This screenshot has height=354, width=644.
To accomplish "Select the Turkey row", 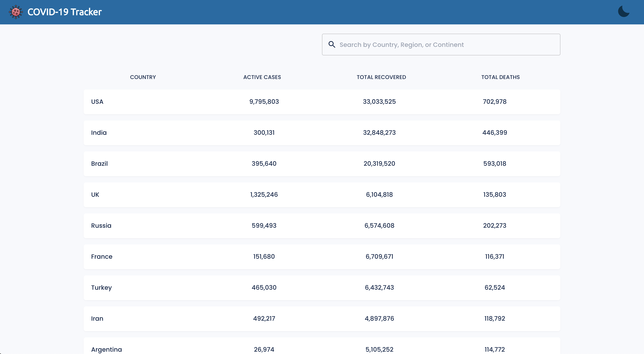I will click(x=322, y=288).
